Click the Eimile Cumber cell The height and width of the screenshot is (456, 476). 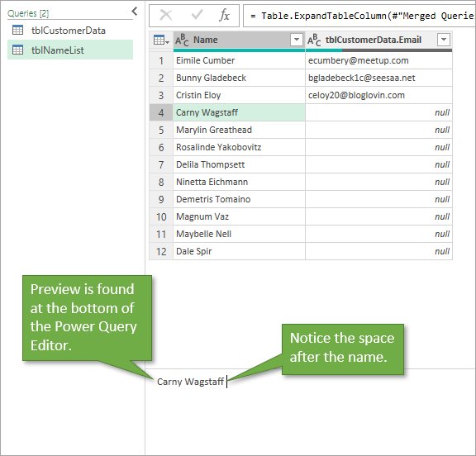coord(239,60)
